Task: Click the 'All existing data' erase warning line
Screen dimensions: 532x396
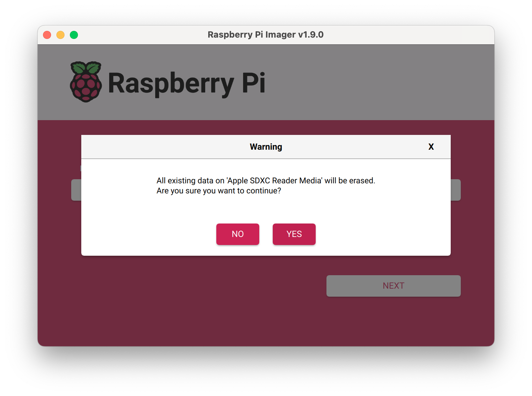Action: (266, 181)
